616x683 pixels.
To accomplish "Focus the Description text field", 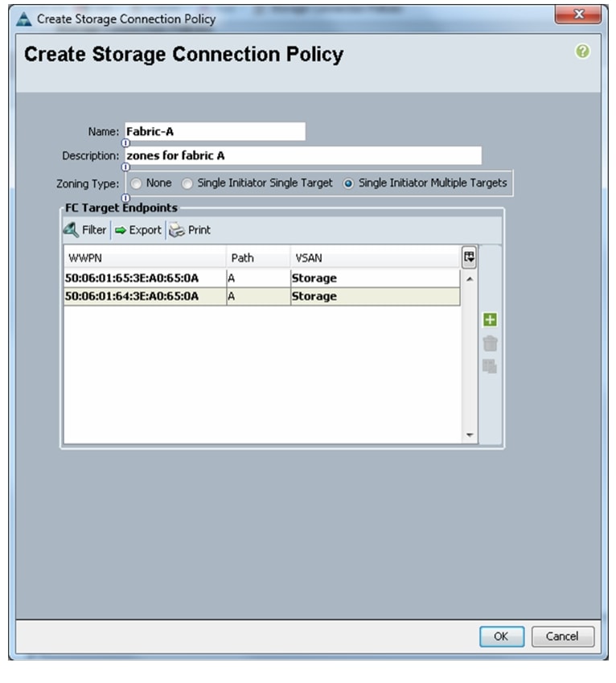I will 302,155.
